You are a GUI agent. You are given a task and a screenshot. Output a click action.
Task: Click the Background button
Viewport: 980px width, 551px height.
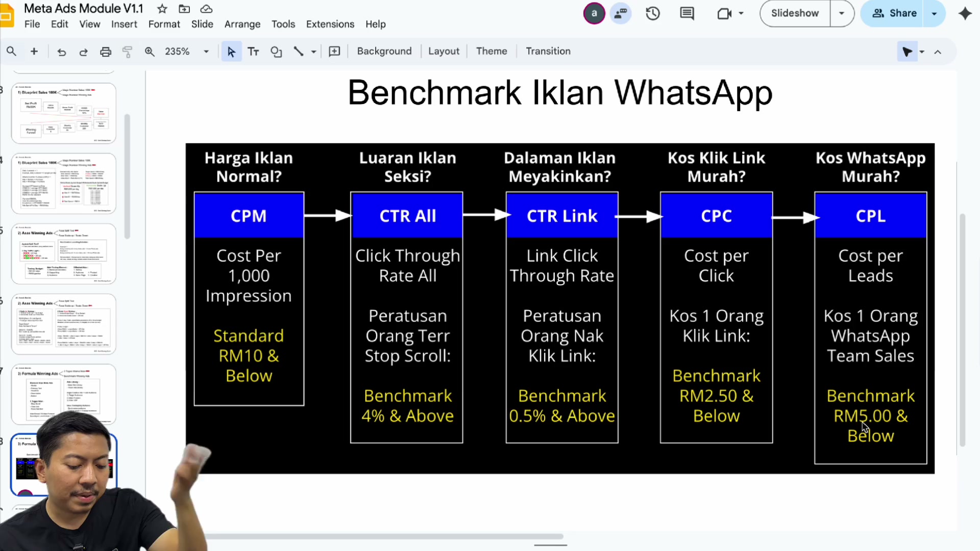click(x=384, y=52)
